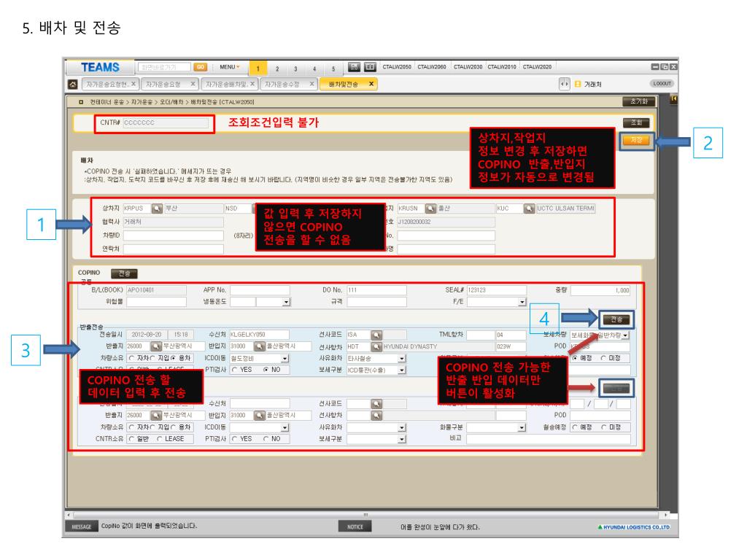This screenshot has width=747, height=560.
Task: Click the tab scroll arrows icon
Action: (x=564, y=85)
